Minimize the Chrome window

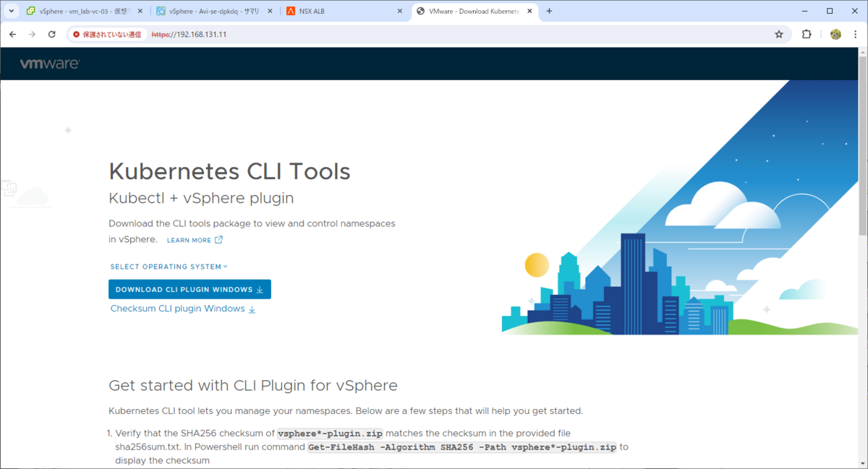[804, 11]
